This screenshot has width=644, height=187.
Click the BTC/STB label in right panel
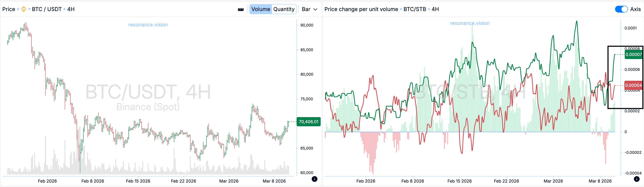[x=414, y=9]
